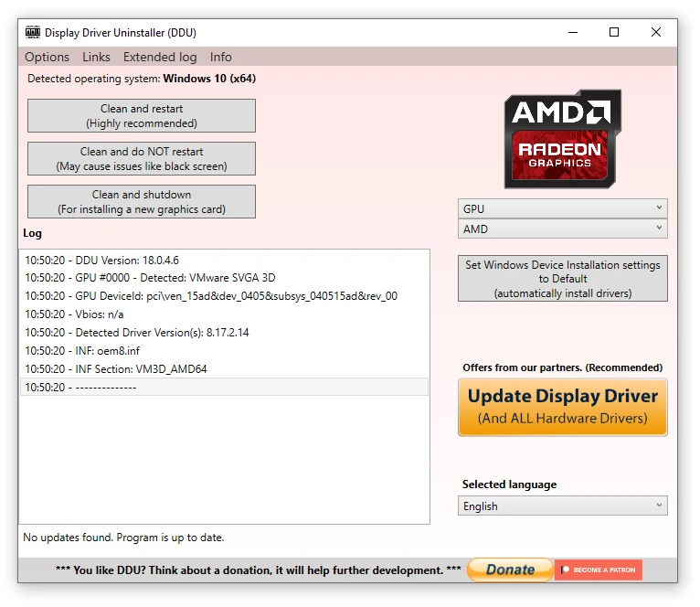Viewport: 700px width, 607px height.
Task: Click Clean and restart button
Action: tap(142, 116)
